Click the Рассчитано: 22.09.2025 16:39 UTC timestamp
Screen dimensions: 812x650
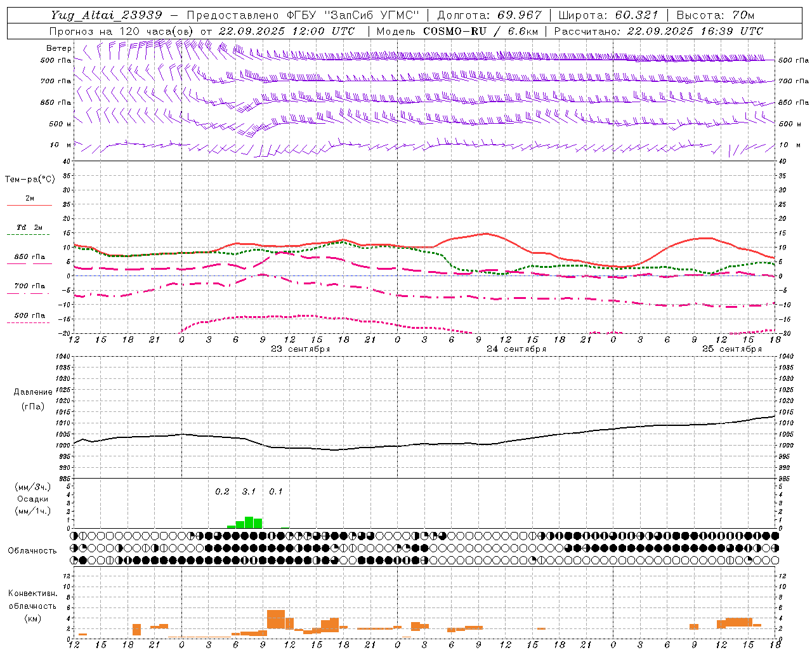(658, 31)
